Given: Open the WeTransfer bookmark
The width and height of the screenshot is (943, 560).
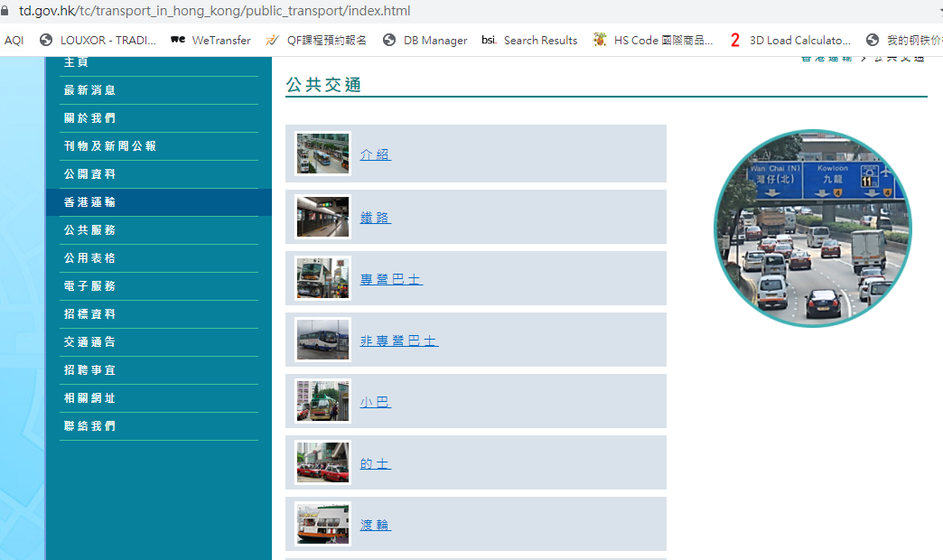Looking at the screenshot, I should coord(221,41).
